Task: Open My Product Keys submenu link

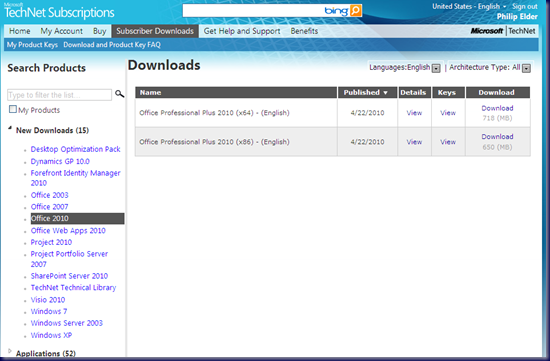Action: (x=32, y=45)
